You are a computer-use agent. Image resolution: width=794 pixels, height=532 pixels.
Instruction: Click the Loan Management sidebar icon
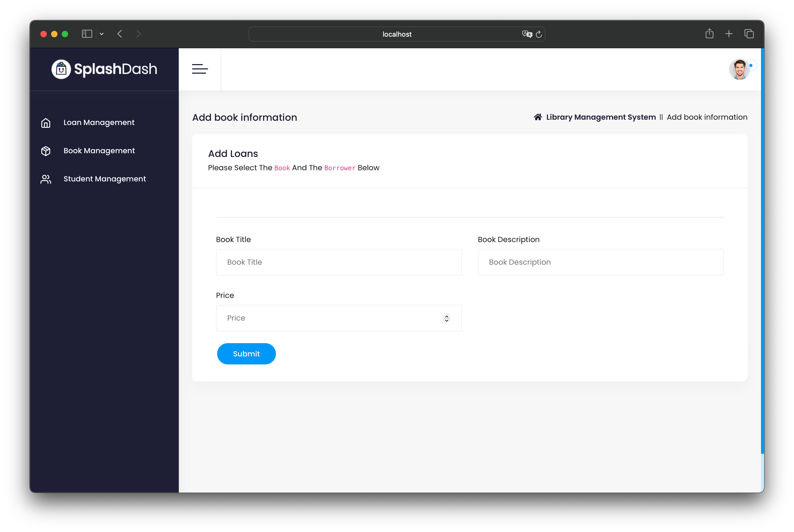click(x=46, y=122)
